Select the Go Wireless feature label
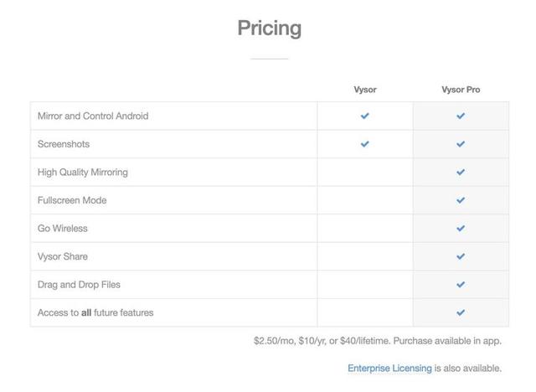 tap(63, 229)
